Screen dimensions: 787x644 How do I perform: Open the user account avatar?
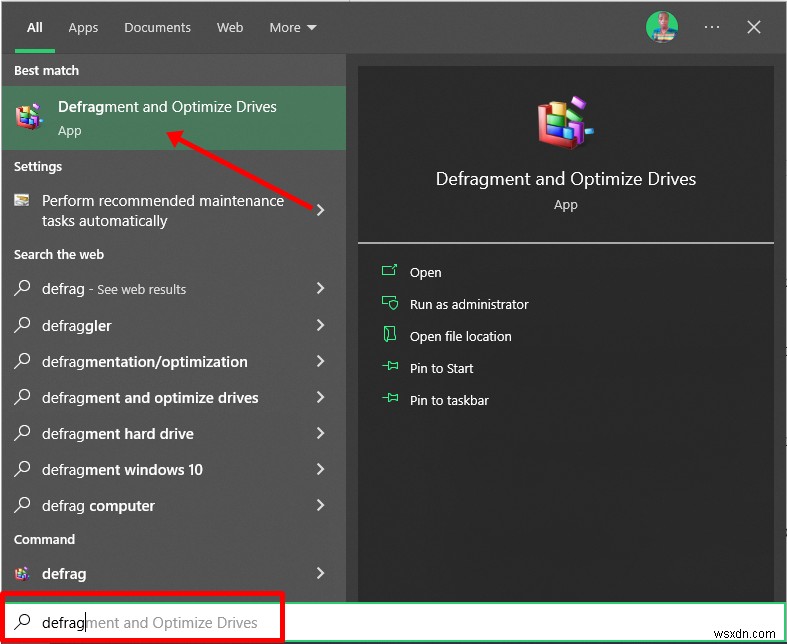click(662, 27)
